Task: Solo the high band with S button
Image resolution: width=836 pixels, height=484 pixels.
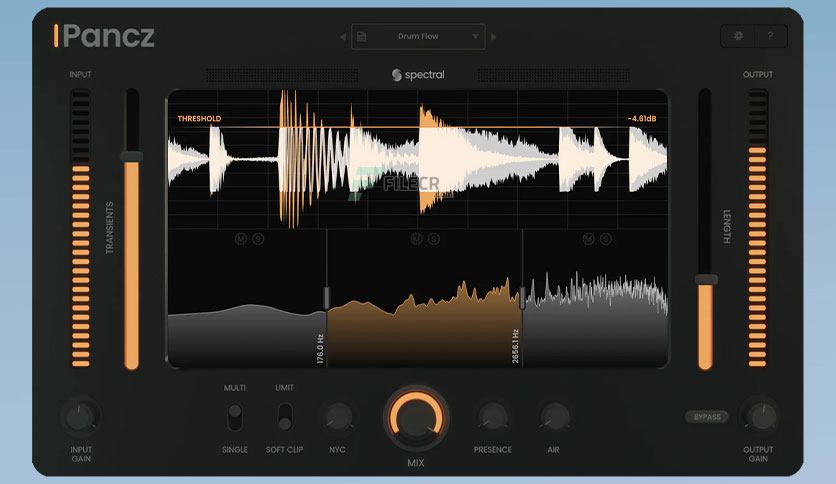Action: [606, 239]
